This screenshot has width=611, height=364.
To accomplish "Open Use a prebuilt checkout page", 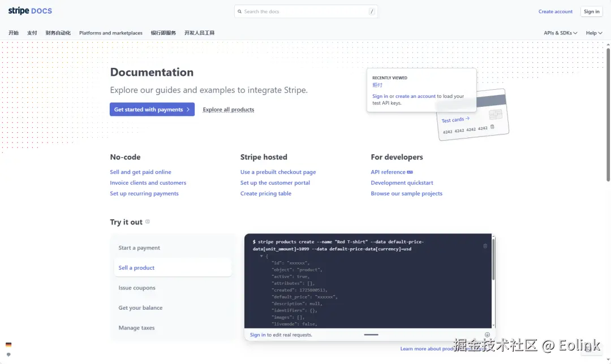I will (278, 172).
